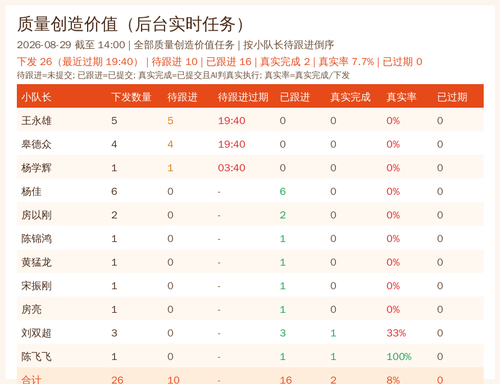Click the 已过期 column header
The height and width of the screenshot is (384, 500).
tap(452, 97)
